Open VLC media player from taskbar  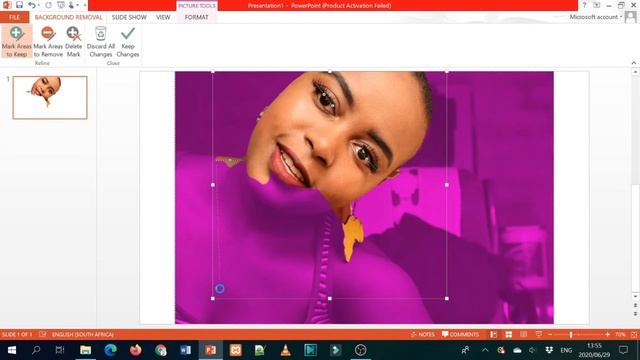[285, 350]
